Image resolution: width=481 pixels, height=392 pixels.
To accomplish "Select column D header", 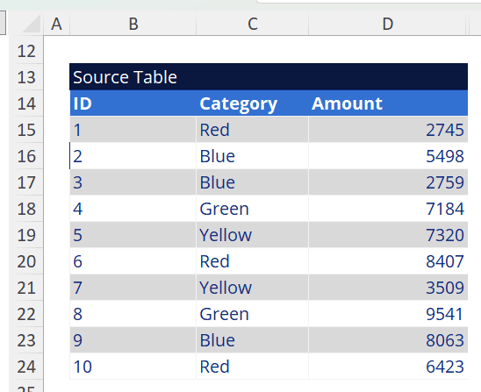I will [x=387, y=24].
